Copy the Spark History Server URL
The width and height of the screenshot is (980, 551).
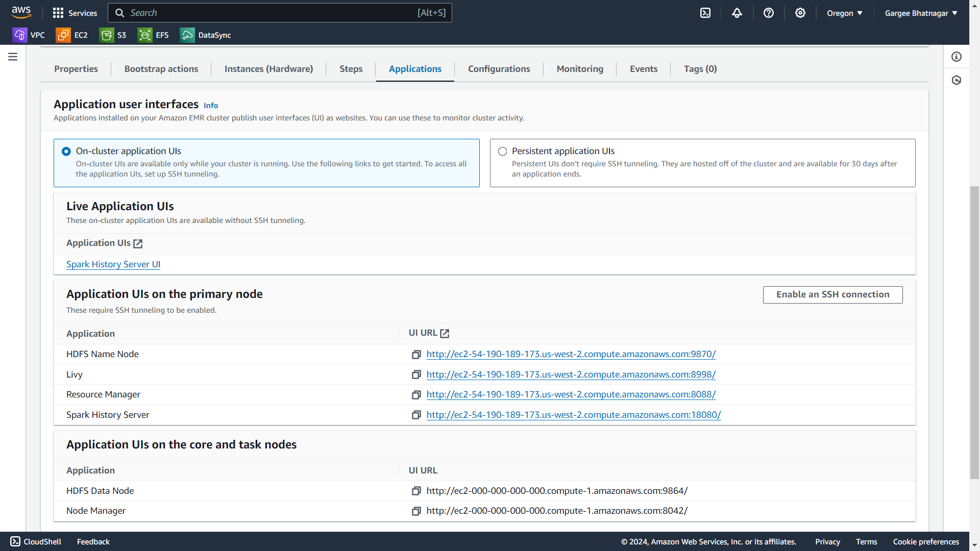(x=416, y=415)
